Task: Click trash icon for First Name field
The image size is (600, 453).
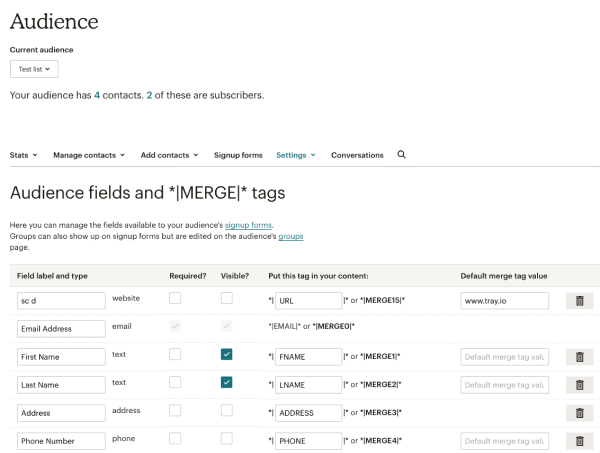Action: point(579,356)
